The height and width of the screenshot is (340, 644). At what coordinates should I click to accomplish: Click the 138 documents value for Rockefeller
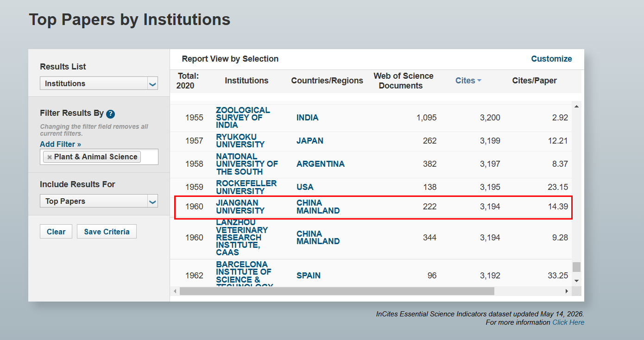click(429, 187)
